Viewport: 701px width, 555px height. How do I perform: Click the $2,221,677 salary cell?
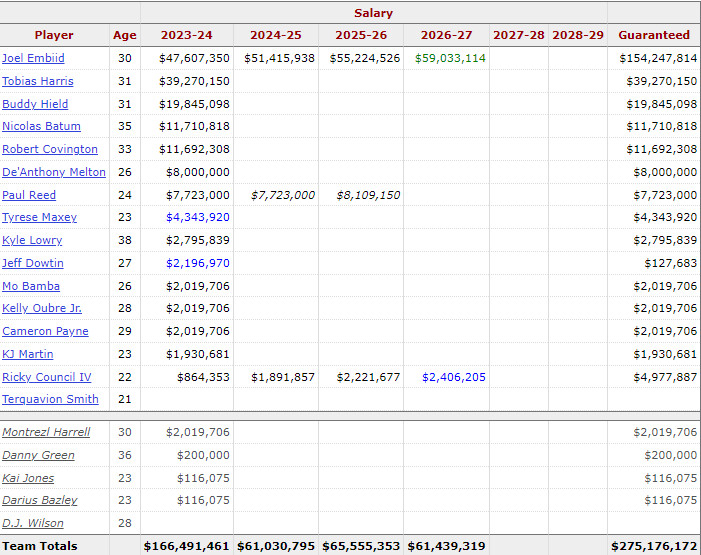[x=368, y=377]
